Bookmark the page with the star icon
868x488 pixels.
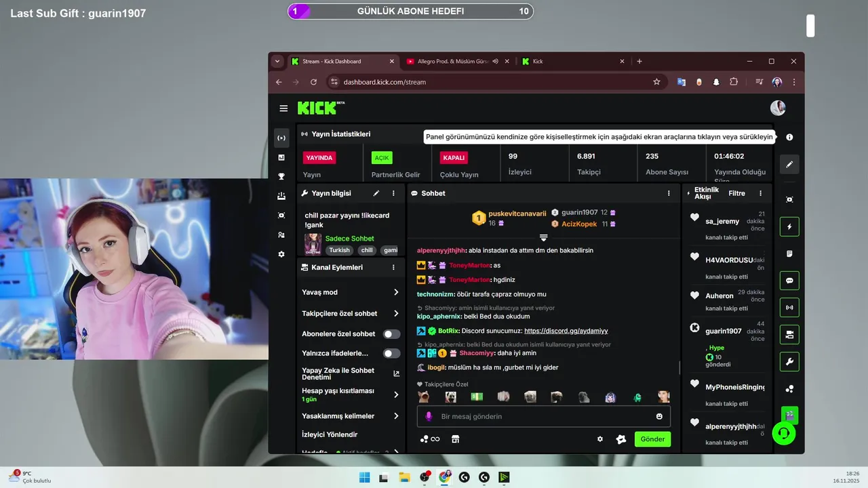coord(656,82)
